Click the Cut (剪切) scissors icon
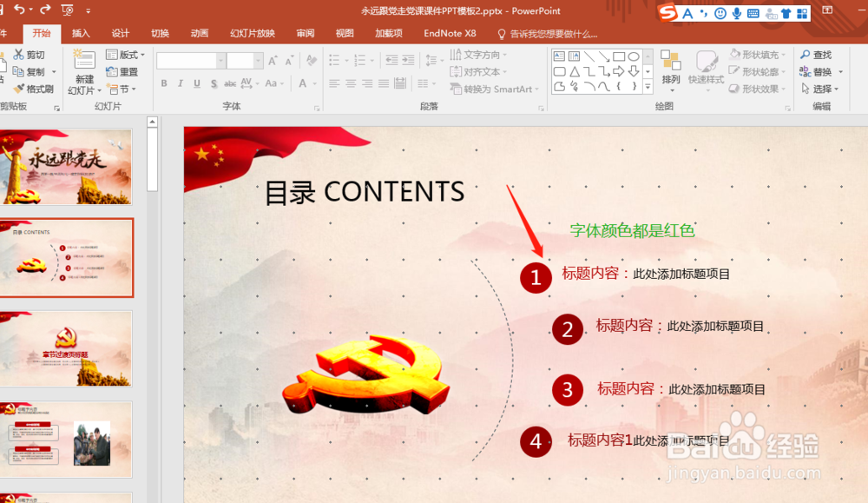This screenshot has width=868, height=503. click(x=19, y=54)
